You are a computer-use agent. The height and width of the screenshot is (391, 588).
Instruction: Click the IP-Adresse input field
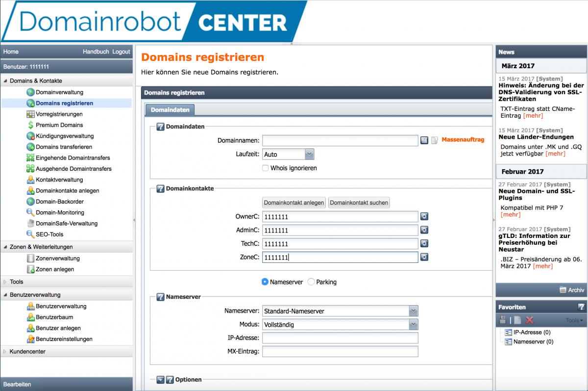340,338
